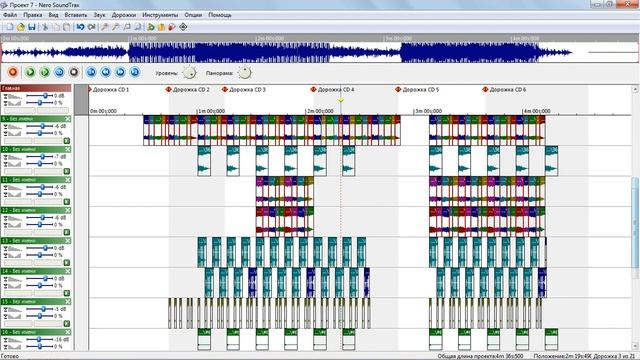Click green square button on track 12
The height and width of the screenshot is (360, 640).
tap(67, 232)
